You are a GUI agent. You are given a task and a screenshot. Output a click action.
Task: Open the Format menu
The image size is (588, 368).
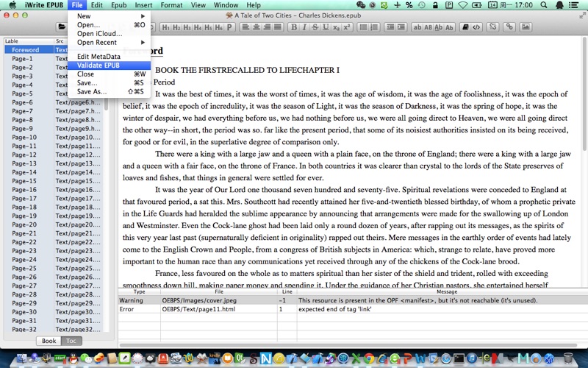(x=171, y=5)
